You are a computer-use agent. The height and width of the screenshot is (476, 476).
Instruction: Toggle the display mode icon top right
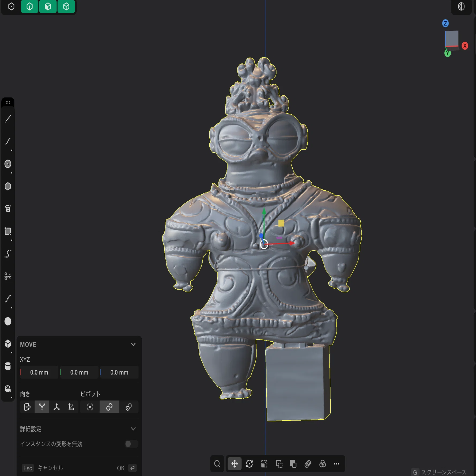coord(461,6)
